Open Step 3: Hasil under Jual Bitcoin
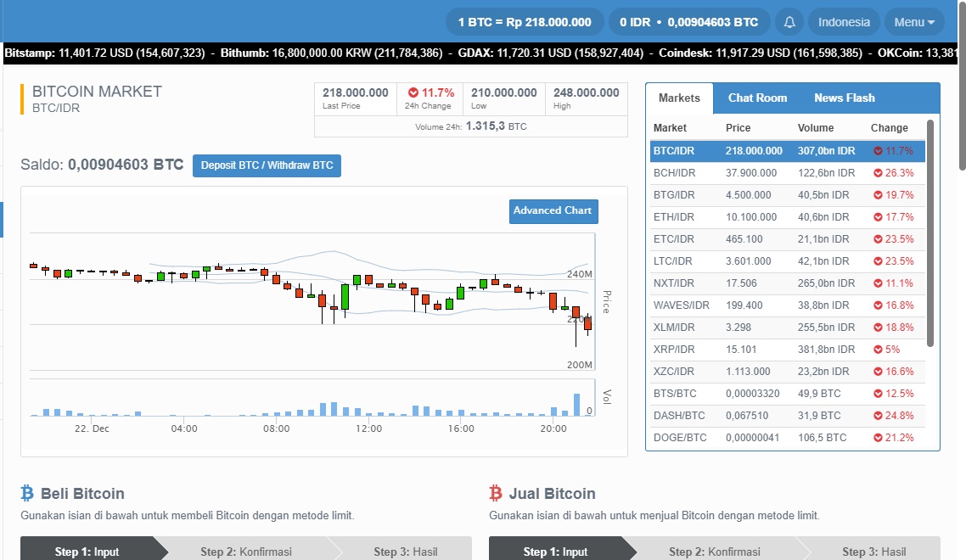966x560 pixels. pyautogui.click(x=873, y=552)
